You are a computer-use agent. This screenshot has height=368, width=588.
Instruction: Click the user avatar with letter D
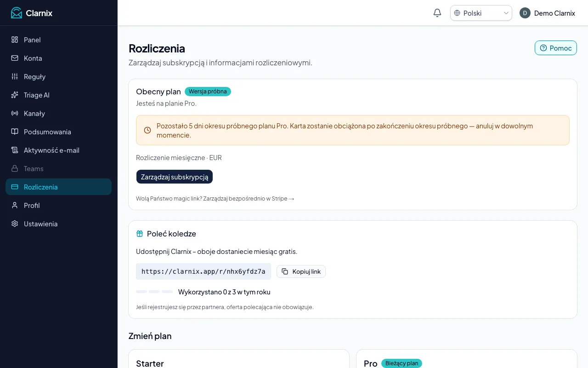[525, 13]
